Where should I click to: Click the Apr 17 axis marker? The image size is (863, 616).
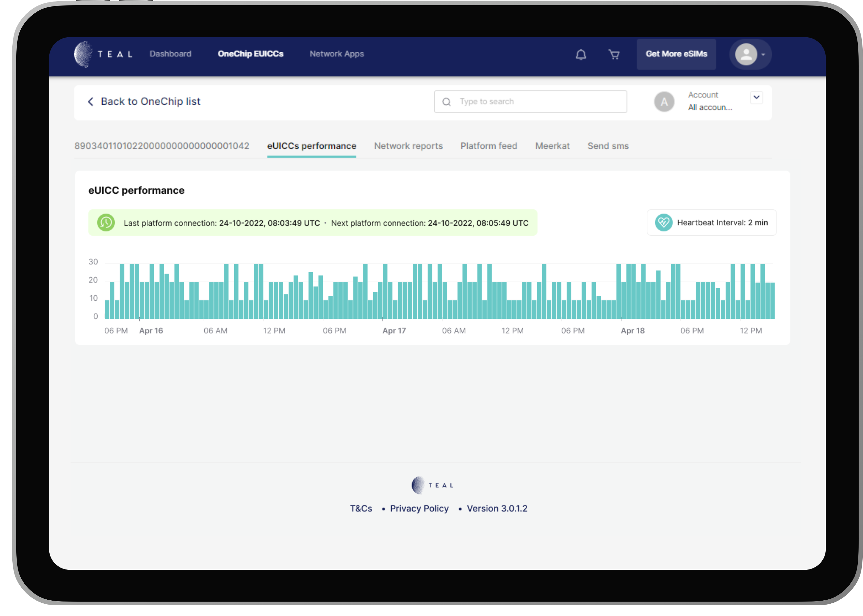(x=394, y=331)
